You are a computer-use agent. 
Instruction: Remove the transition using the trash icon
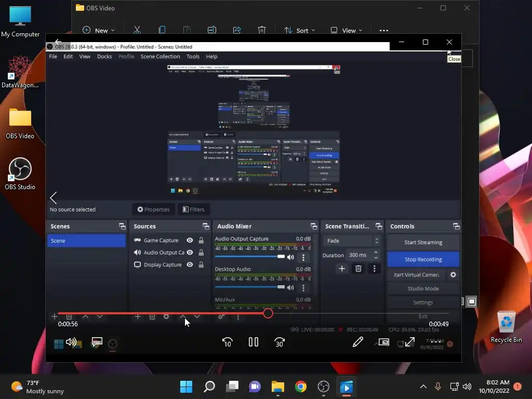358,269
